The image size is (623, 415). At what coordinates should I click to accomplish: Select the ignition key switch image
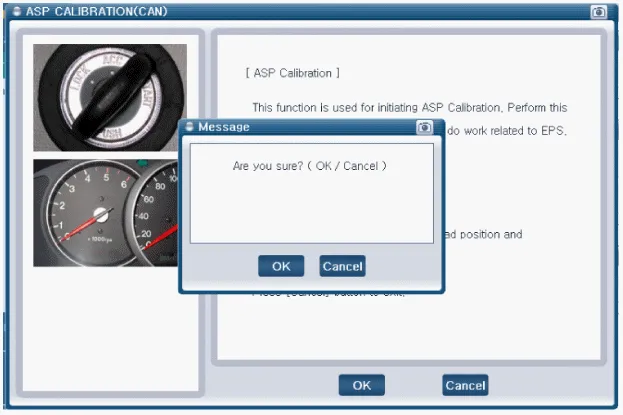click(x=110, y=98)
